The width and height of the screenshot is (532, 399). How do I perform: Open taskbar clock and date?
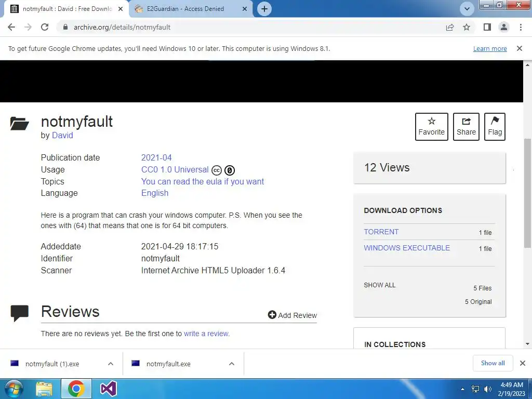512,389
